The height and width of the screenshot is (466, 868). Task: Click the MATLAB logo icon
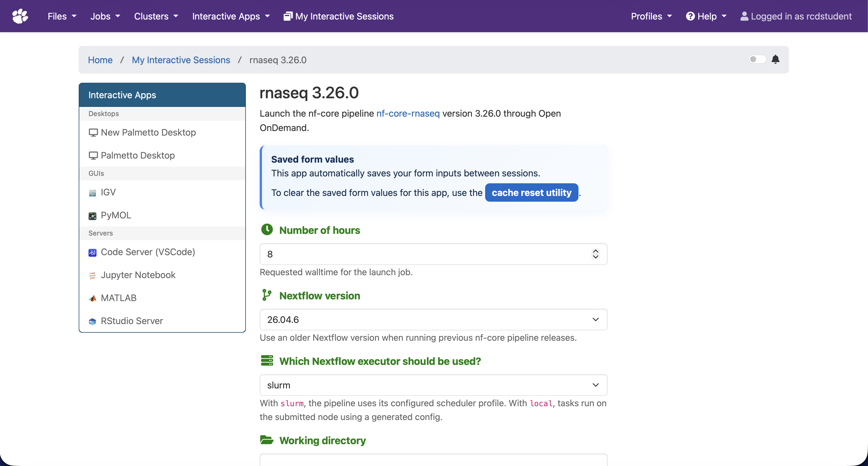(x=92, y=298)
